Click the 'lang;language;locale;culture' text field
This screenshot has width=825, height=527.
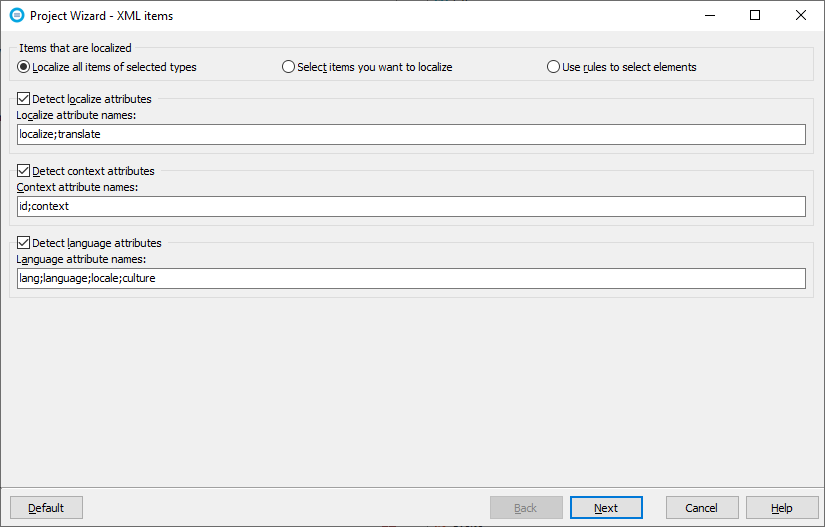[411, 278]
